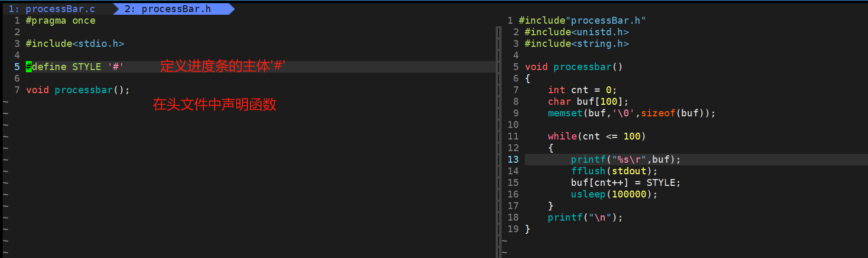
Task: Click line number 19 in right pane
Action: (513, 229)
